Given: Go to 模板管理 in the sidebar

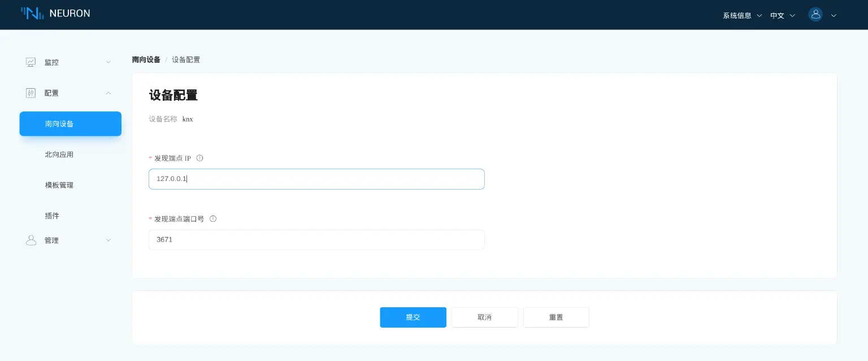Looking at the screenshot, I should (x=59, y=185).
